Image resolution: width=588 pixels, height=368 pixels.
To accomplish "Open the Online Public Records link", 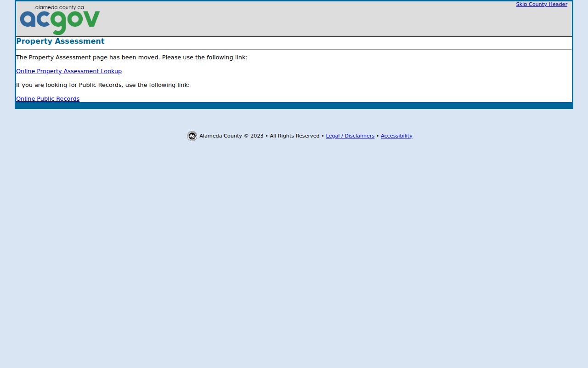I will 48,99.
